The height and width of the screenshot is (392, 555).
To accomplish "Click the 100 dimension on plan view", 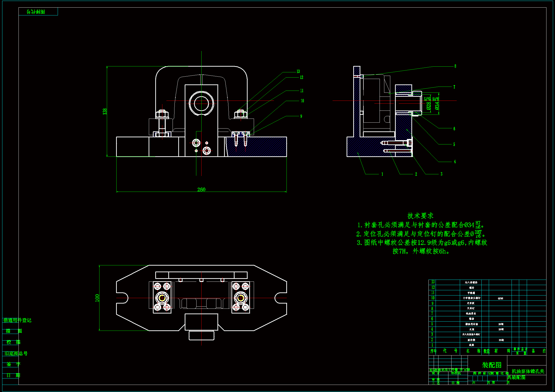I will (x=97, y=298).
